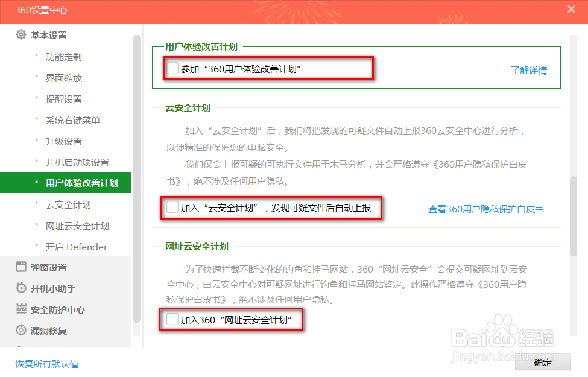The image size is (588, 377).
Task: Open the 功能定制 settings page
Action: click(x=64, y=57)
